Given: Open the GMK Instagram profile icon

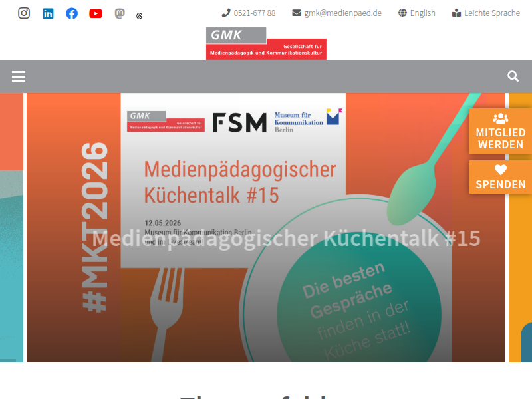Looking at the screenshot, I should (x=24, y=13).
